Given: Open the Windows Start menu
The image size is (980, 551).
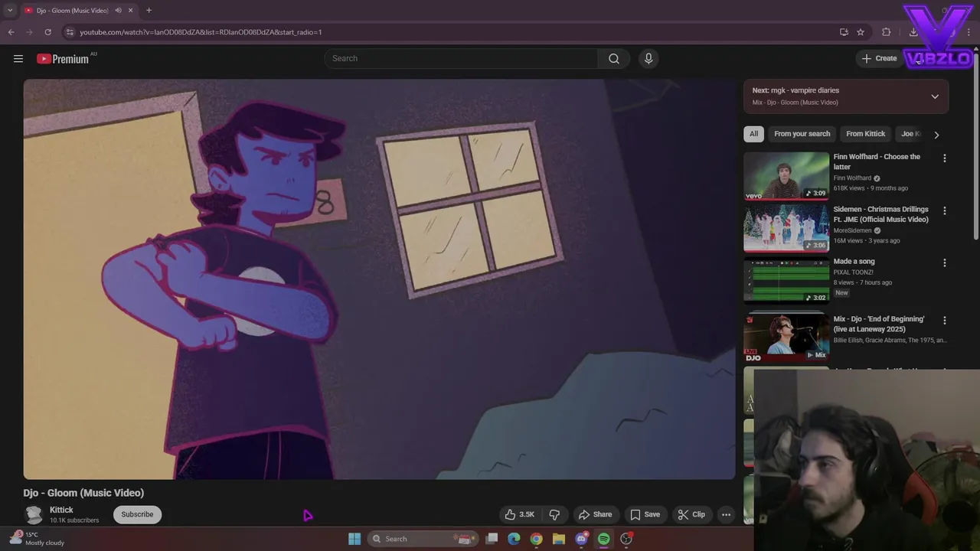Looking at the screenshot, I should pyautogui.click(x=354, y=539).
